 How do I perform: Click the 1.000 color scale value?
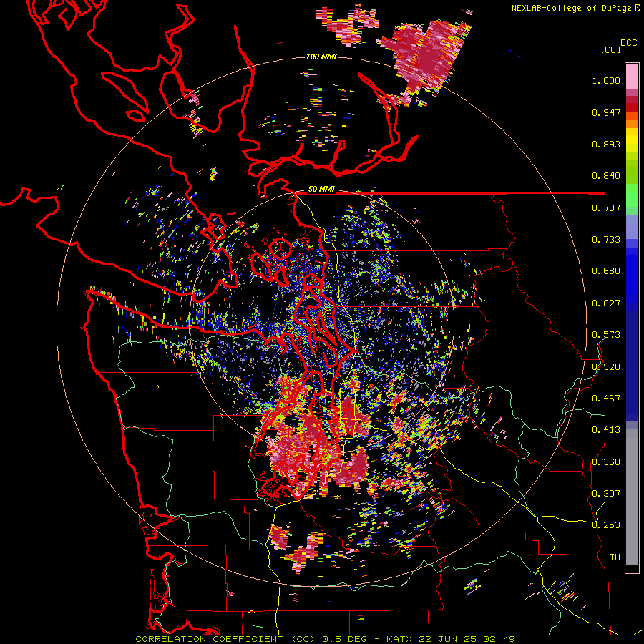pos(606,80)
